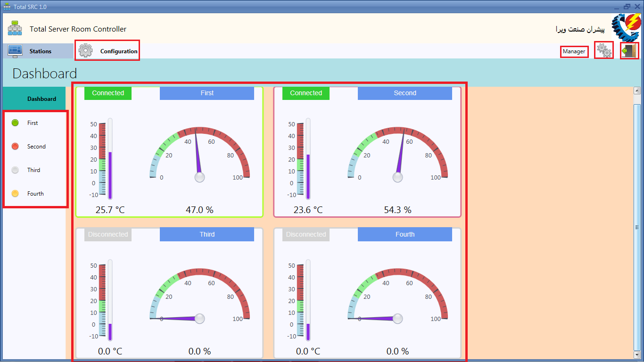
Task: Click the Fourth card thermometer gauge
Action: 299,300
